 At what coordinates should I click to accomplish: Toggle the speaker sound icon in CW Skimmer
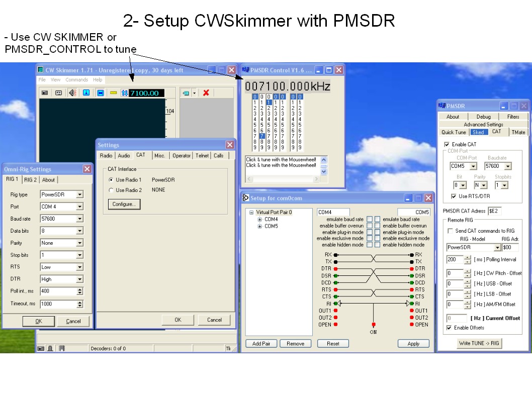pyautogui.click(x=72, y=92)
